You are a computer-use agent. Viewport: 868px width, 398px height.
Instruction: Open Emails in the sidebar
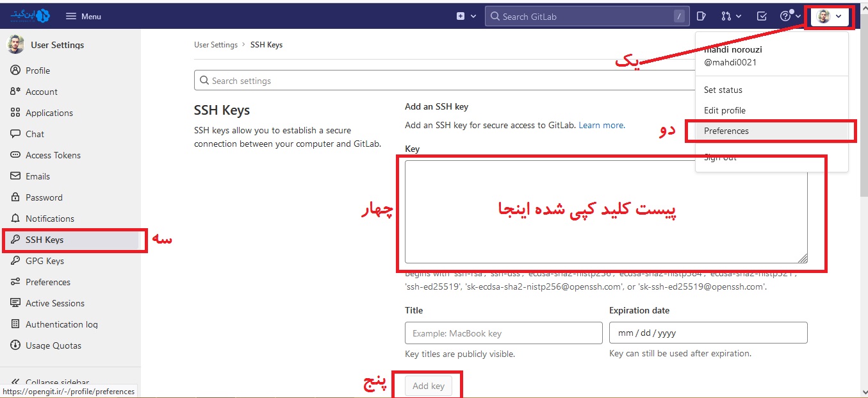[x=38, y=176]
